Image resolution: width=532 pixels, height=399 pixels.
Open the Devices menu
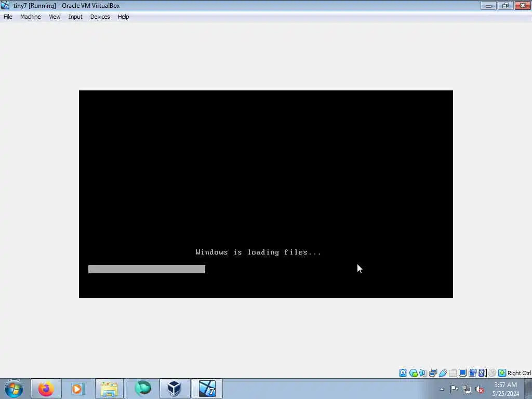tap(100, 17)
